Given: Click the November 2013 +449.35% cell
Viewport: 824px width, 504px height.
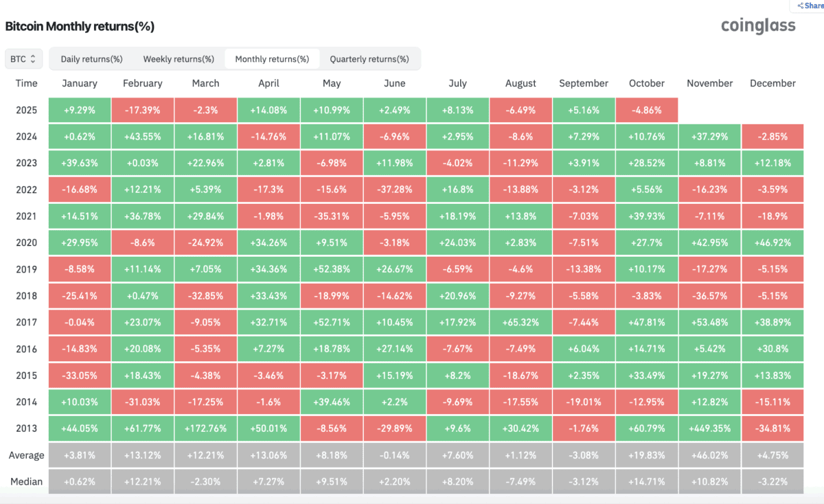Looking at the screenshot, I should point(709,428).
